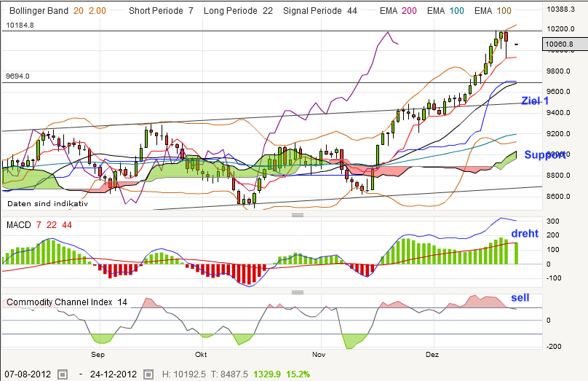Click the high value H: 10192.5
588x381 pixels.
click(x=183, y=374)
